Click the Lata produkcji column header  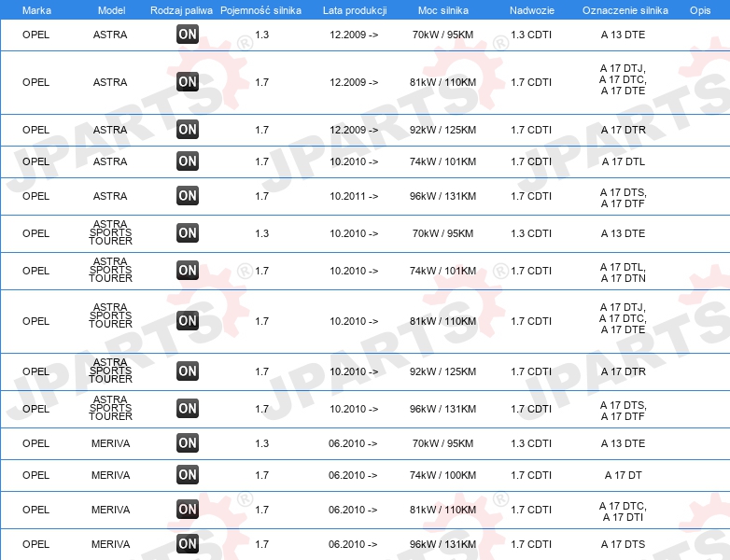355,10
